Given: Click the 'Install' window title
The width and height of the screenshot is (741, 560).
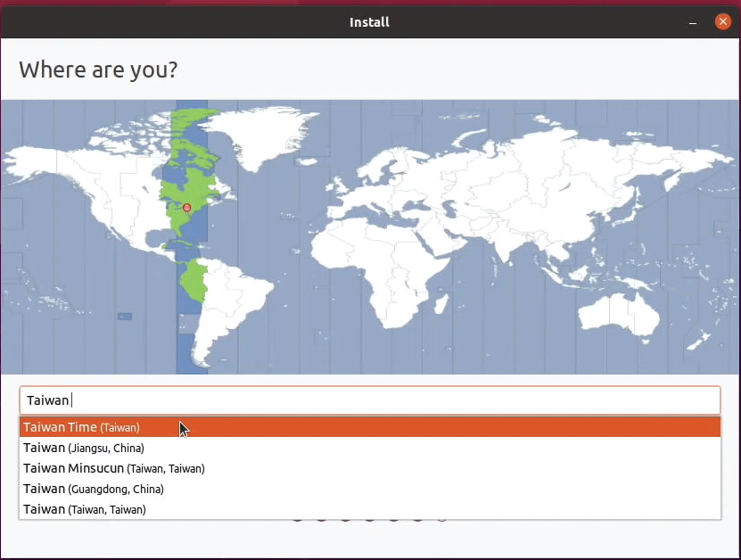Looking at the screenshot, I should tap(369, 22).
